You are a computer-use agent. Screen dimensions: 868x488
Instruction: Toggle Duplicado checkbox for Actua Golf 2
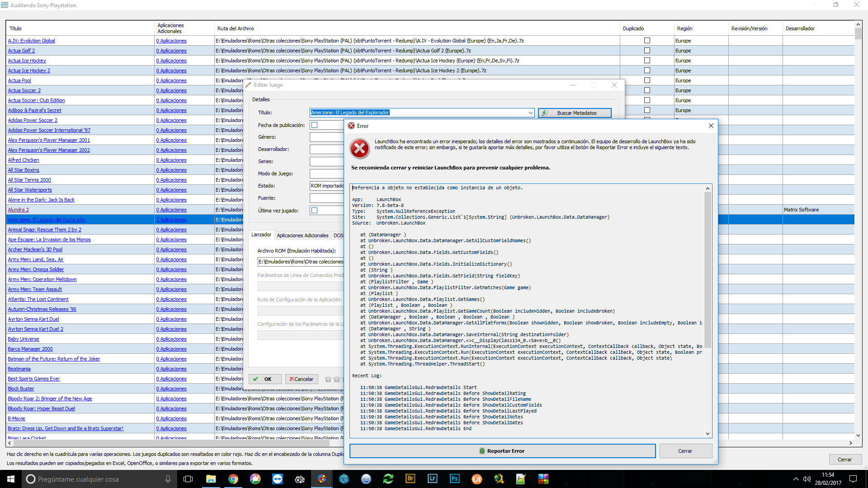647,51
